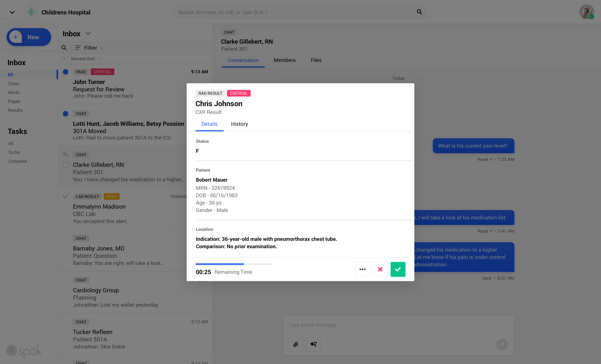This screenshot has height=364, width=601.
Task: Switch to History tab in result dialog
Action: 239,124
